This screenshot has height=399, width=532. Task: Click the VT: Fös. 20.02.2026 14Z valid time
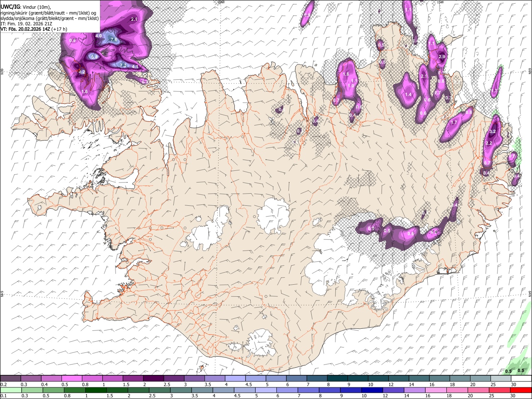[x=25, y=29]
